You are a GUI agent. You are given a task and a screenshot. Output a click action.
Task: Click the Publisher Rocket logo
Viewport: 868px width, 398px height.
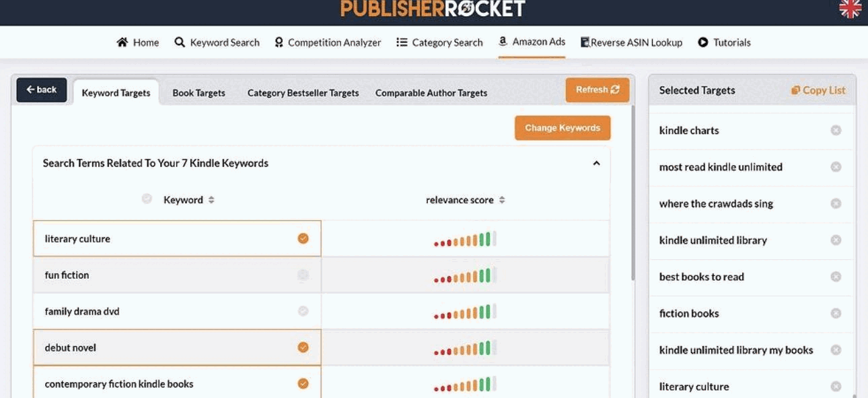(433, 9)
